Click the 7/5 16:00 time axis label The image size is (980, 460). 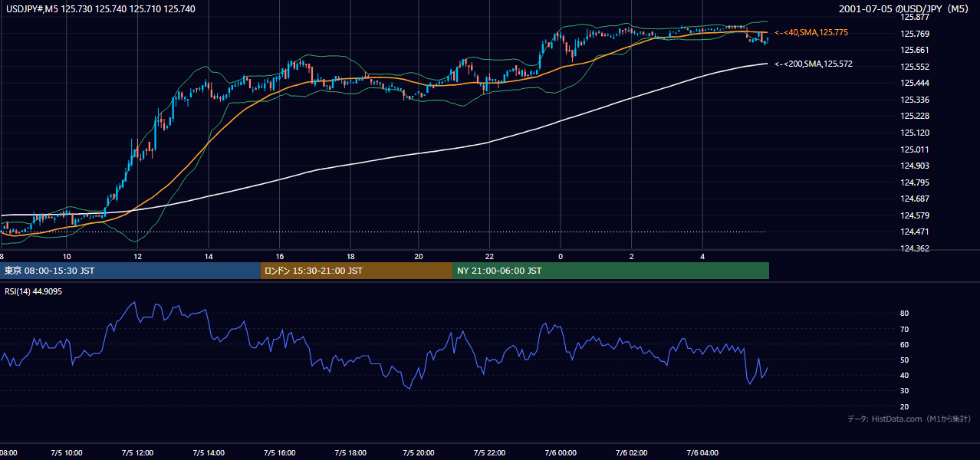[278, 453]
